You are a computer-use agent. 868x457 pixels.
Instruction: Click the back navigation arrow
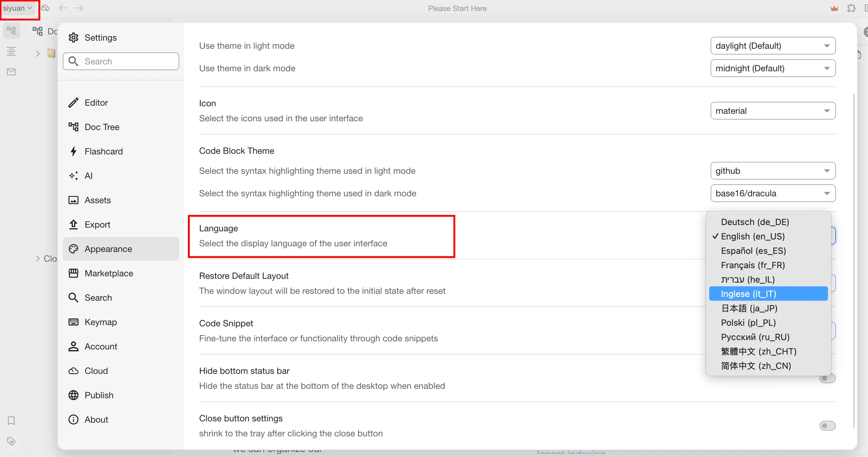pyautogui.click(x=62, y=8)
